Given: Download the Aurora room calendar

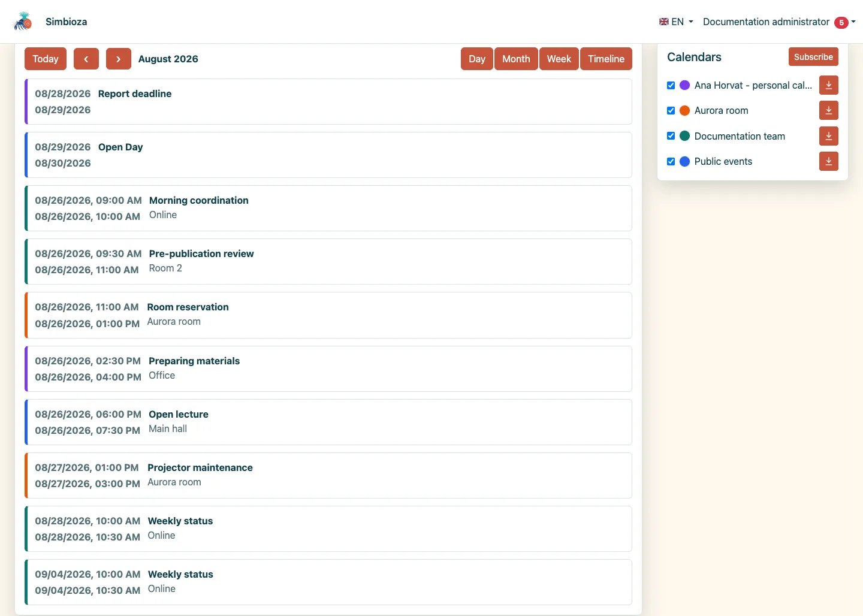Looking at the screenshot, I should coord(829,110).
